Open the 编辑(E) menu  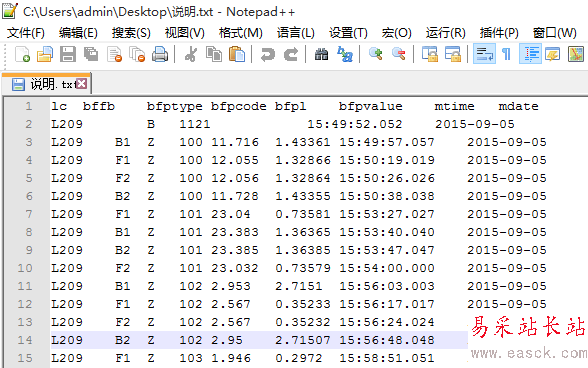pos(78,33)
